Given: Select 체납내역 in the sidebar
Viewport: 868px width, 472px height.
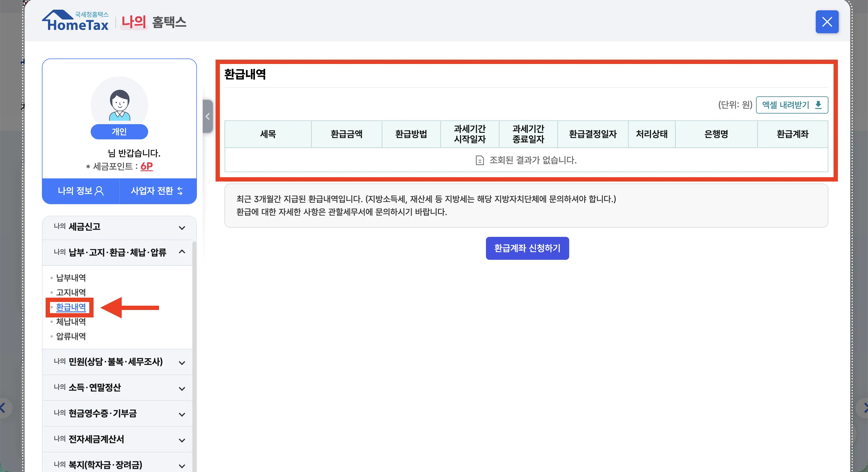Looking at the screenshot, I should 71,322.
